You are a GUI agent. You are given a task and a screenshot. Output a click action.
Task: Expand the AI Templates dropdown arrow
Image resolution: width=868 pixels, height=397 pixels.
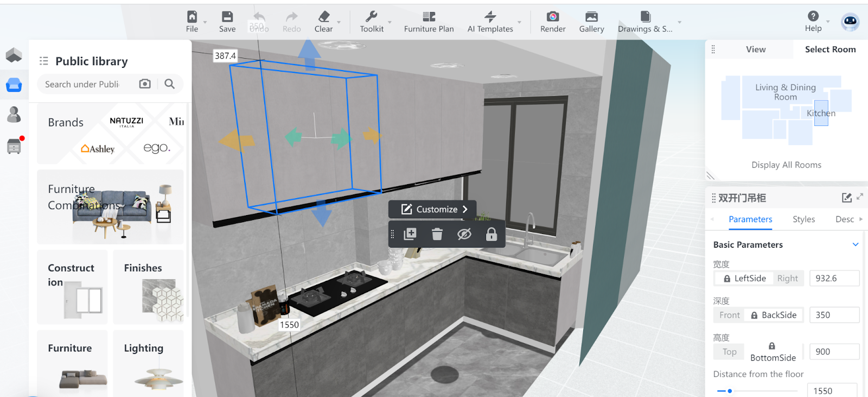(519, 23)
